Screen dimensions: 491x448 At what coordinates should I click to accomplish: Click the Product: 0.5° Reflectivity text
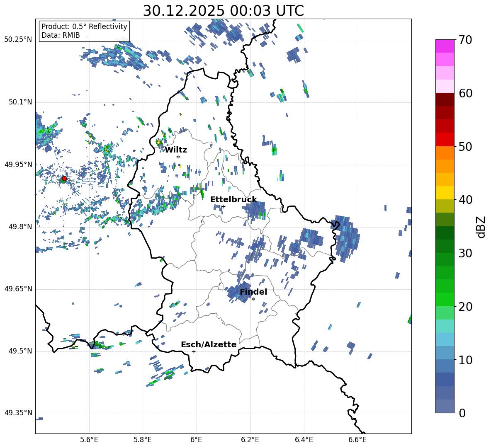point(84,26)
